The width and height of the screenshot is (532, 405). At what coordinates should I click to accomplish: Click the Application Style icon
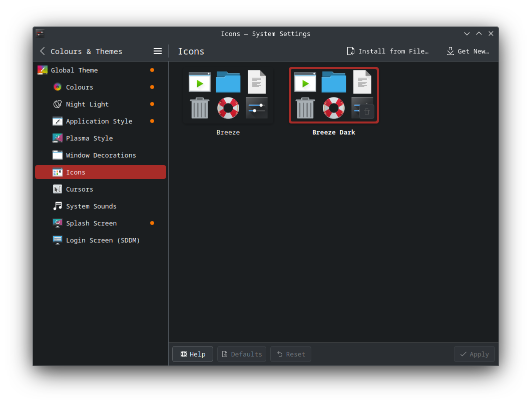click(x=58, y=121)
